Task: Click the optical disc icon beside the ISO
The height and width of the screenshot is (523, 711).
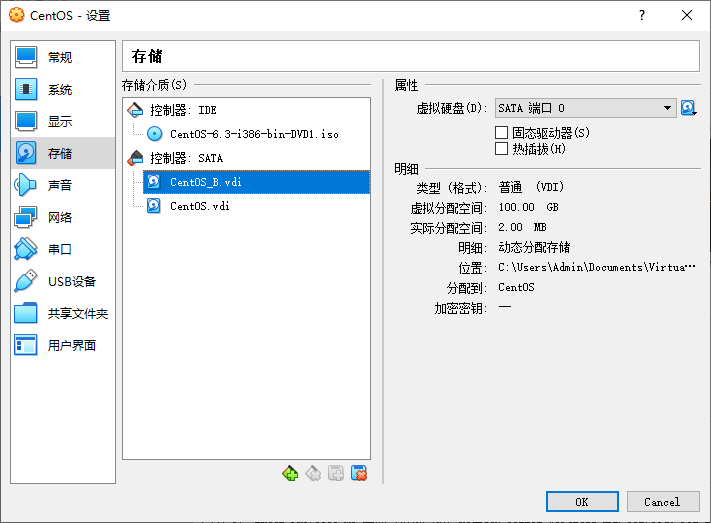Action: click(x=155, y=134)
